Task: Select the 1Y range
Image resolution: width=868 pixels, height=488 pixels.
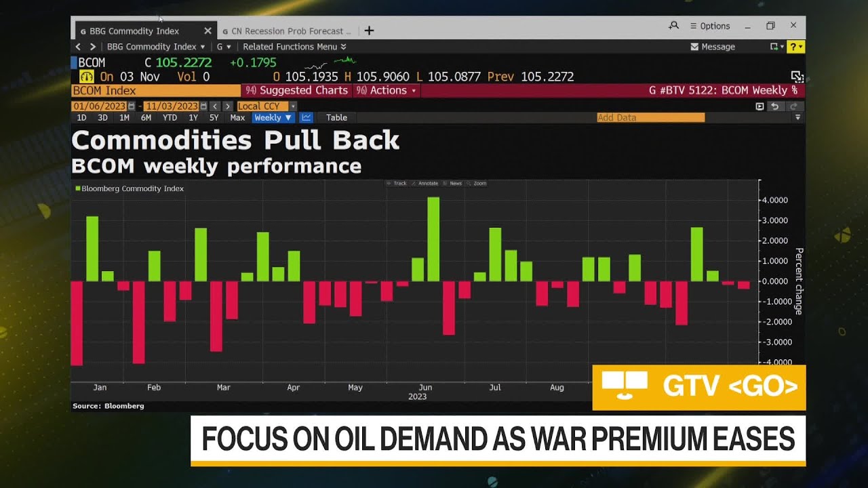Action: click(x=193, y=118)
